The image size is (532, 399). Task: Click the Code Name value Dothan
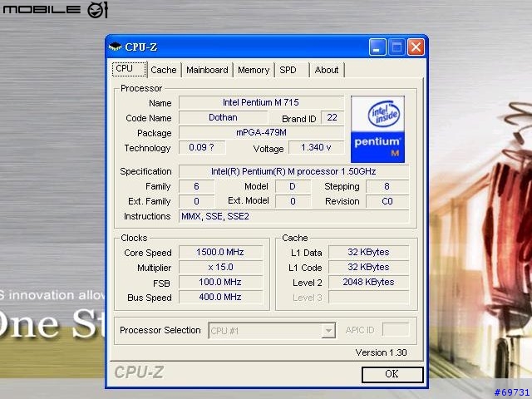223,117
